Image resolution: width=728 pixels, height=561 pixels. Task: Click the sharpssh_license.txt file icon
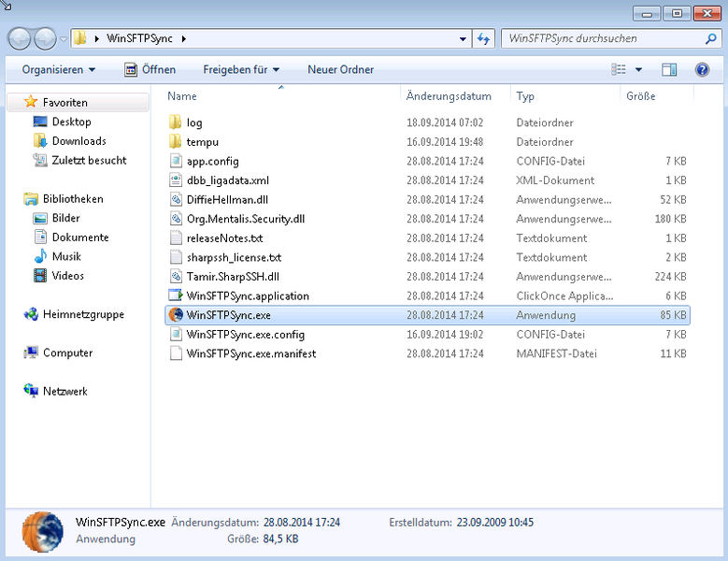(176, 257)
